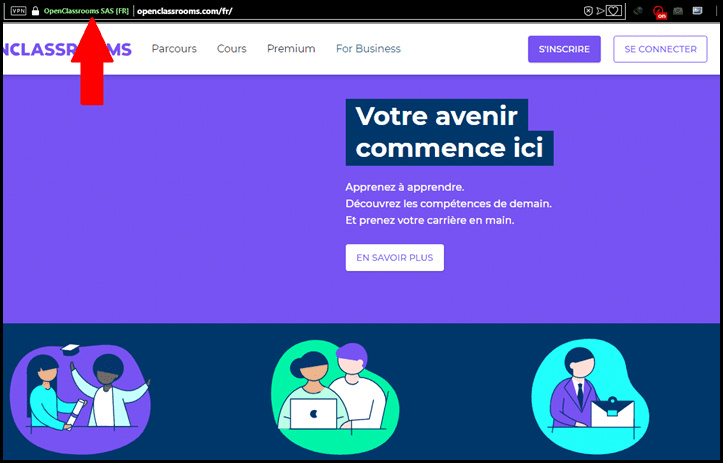Viewport: 723px width, 463px height.
Task: Click the blue picture extension icon
Action: [x=698, y=11]
